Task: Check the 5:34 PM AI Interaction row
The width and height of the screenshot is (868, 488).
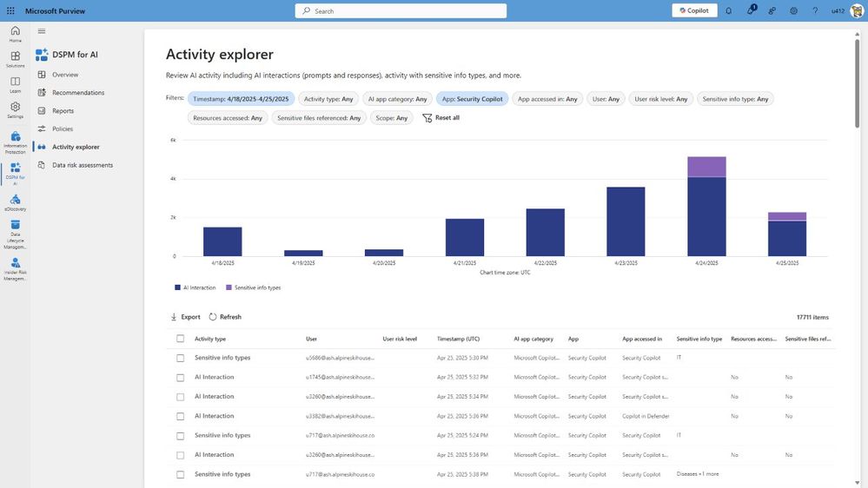Action: click(181, 397)
